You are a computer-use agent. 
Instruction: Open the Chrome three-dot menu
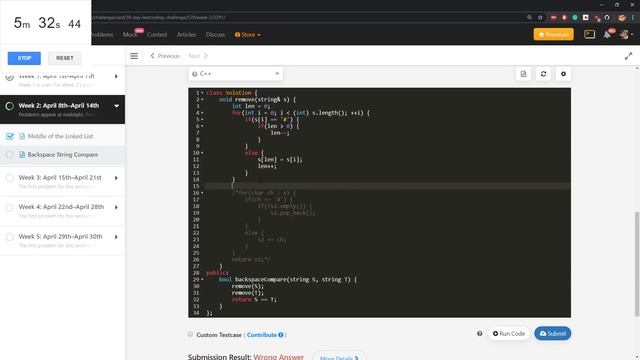pyautogui.click(x=633, y=18)
